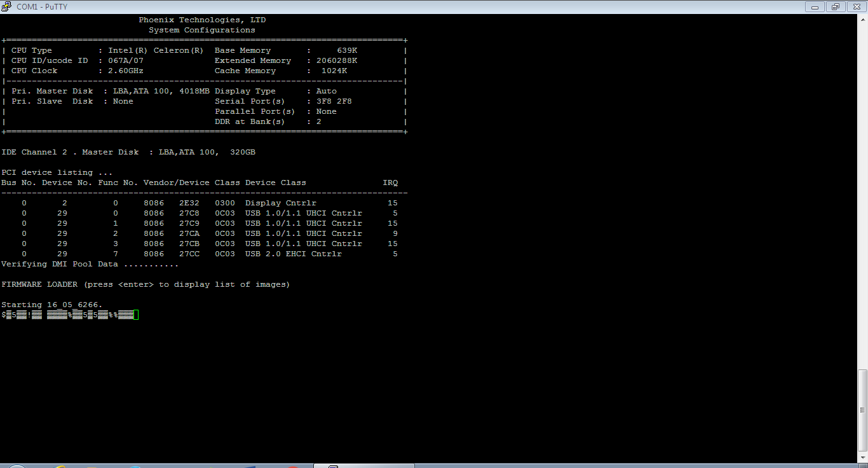Click the 'Display Cntrlr' device class
The width and height of the screenshot is (868, 468).
click(x=281, y=203)
